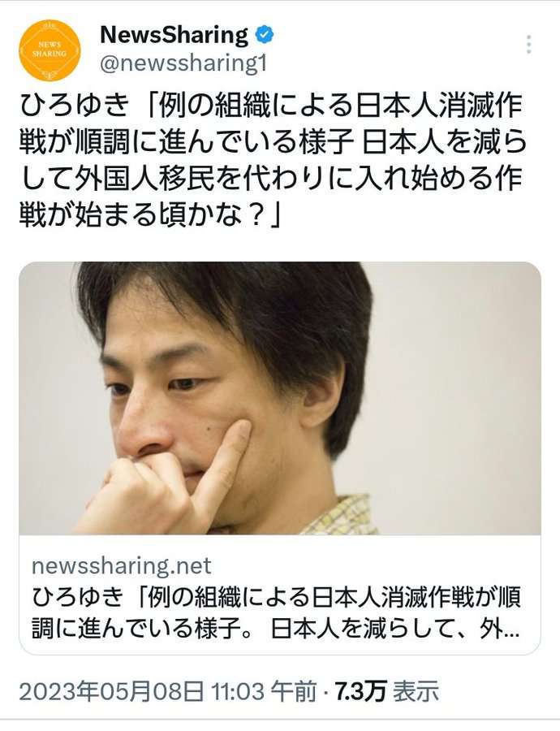
Task: Click the blue verified checkmark badge
Action: [265, 35]
